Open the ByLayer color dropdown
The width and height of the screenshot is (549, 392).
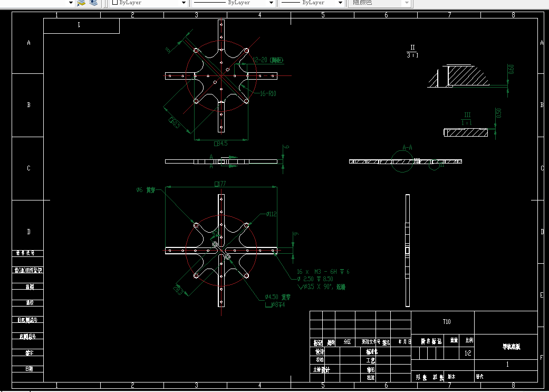pyautogui.click(x=184, y=3)
